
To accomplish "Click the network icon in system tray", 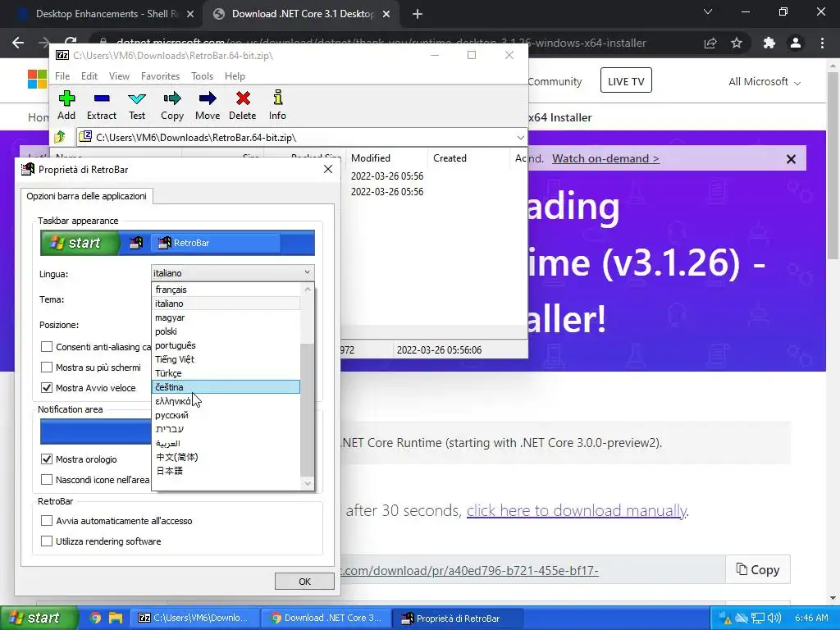I will (x=757, y=618).
